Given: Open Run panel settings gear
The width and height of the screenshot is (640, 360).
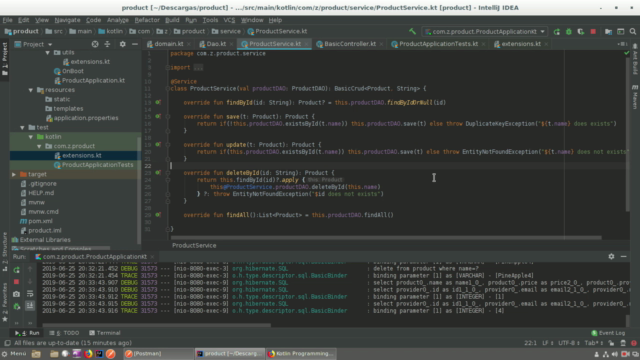Looking at the screenshot, I should coord(611,256).
